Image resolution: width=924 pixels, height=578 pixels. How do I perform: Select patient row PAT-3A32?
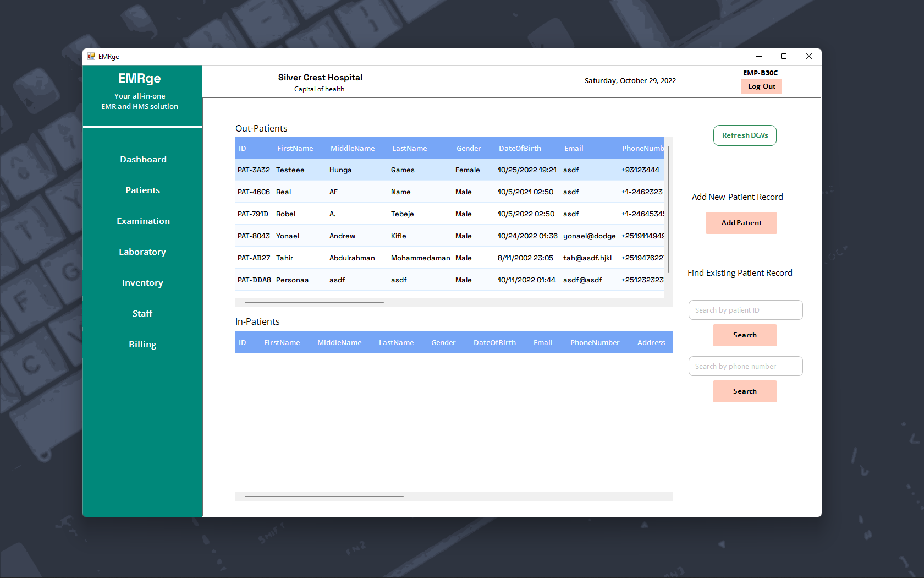tap(449, 170)
